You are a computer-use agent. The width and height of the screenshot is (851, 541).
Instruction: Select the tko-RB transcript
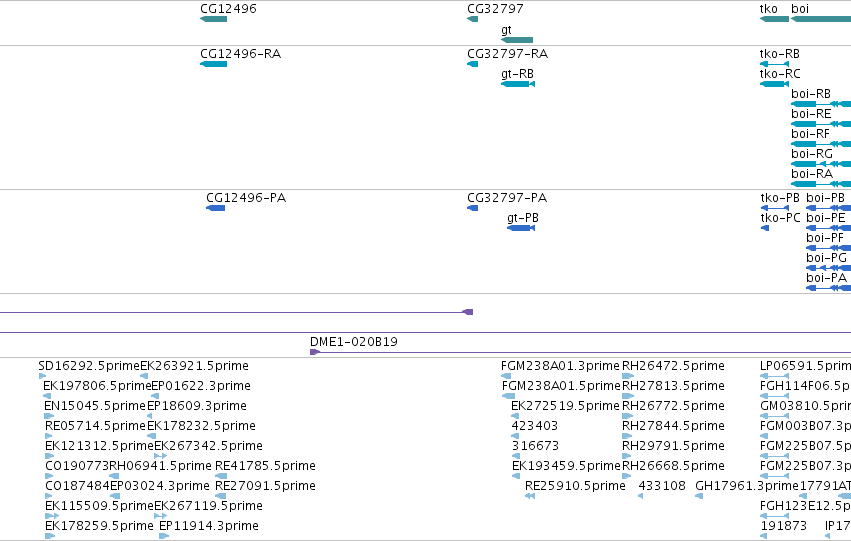coord(779,54)
